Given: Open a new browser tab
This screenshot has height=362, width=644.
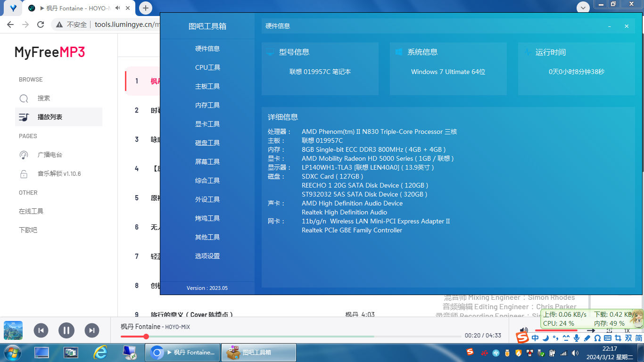Looking at the screenshot, I should click(x=146, y=8).
